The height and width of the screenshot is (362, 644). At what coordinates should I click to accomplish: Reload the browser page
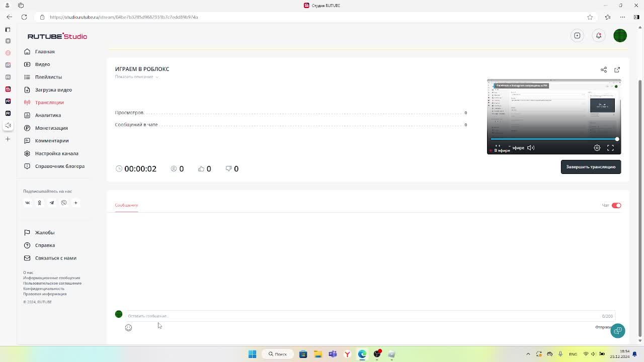point(24,17)
